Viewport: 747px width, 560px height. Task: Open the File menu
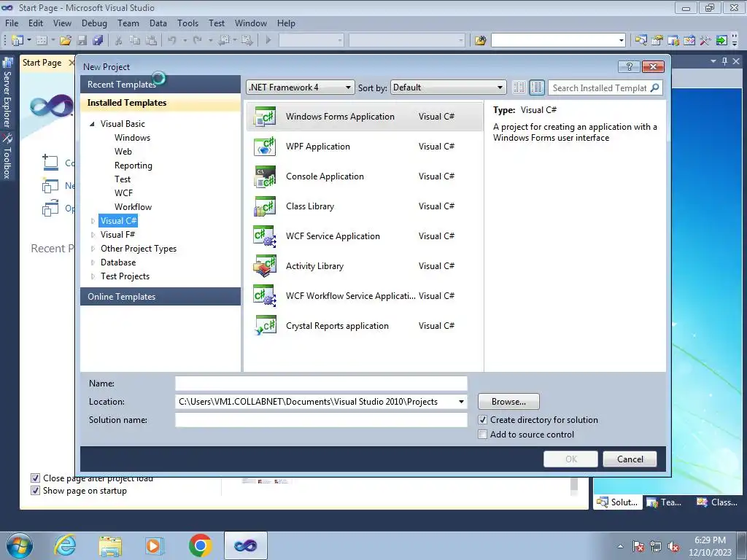[12, 23]
